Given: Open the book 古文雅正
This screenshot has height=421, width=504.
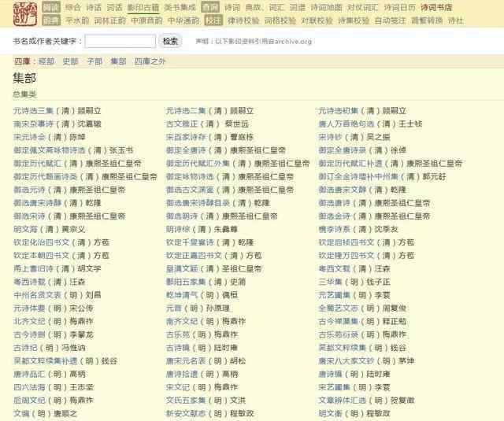Looking at the screenshot, I should point(180,124).
